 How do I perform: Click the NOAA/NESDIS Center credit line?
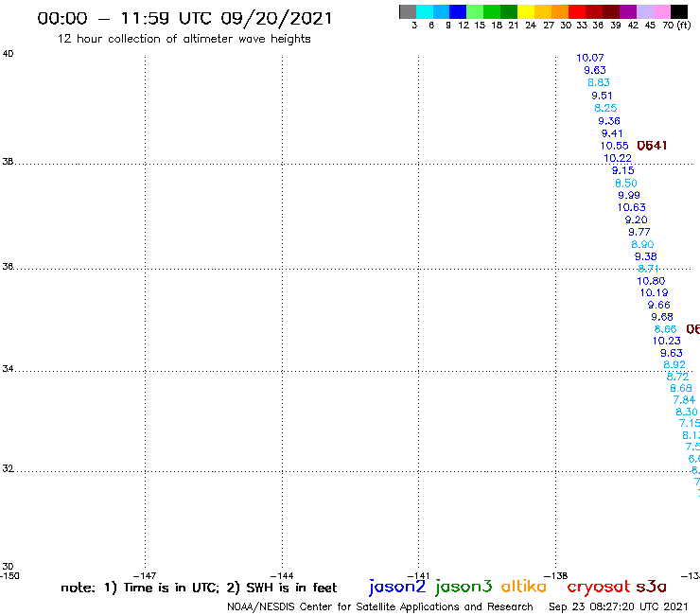(x=380, y=606)
